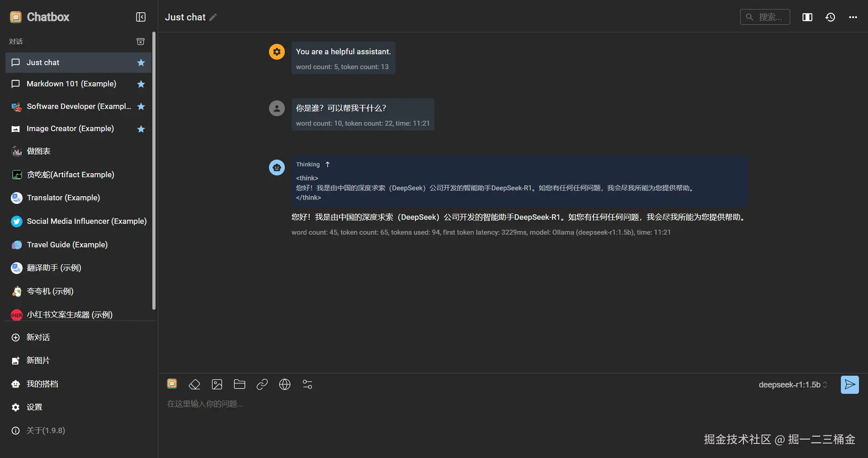Click the assistant reply starting 您好！我是由中国的深度求索
Screen dimensions: 868x458
click(x=519, y=217)
